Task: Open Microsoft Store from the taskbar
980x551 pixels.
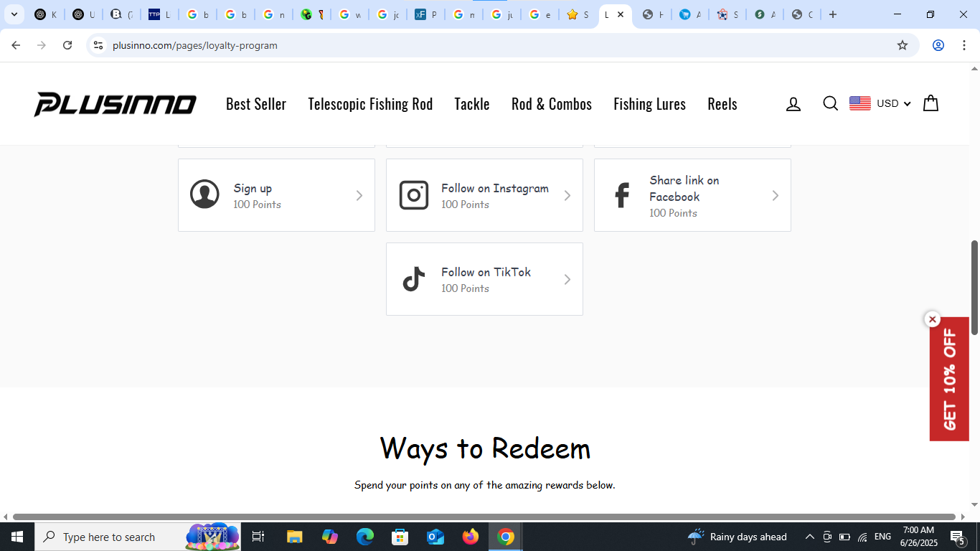Action: pos(400,537)
